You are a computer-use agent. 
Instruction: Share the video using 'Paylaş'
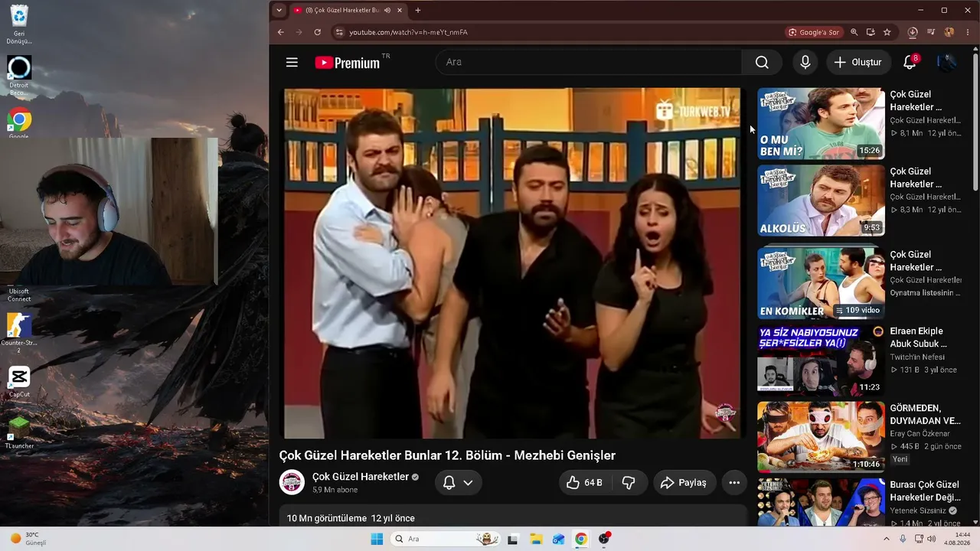point(684,483)
